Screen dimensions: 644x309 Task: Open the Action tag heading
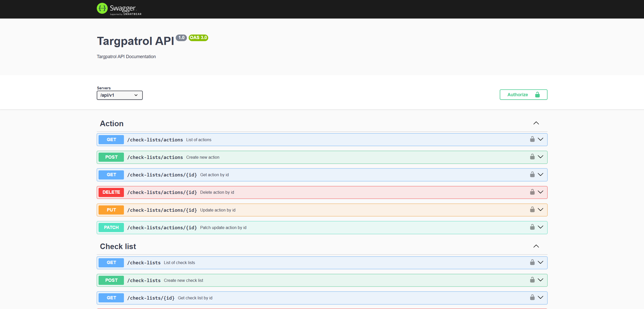coord(112,124)
